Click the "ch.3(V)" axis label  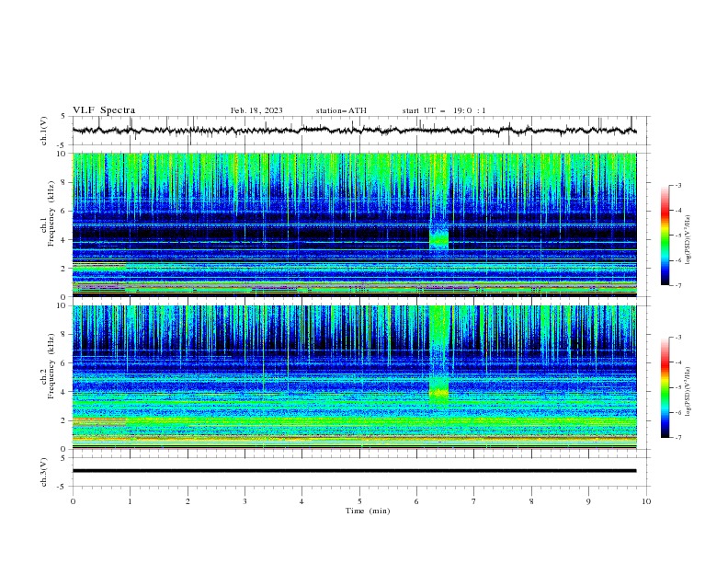pyautogui.click(x=44, y=472)
